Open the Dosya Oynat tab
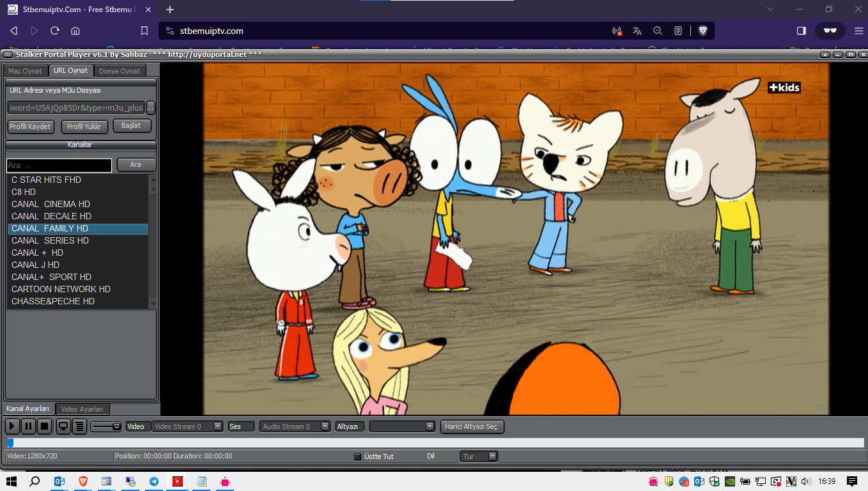The image size is (868, 491). pyautogui.click(x=120, y=71)
